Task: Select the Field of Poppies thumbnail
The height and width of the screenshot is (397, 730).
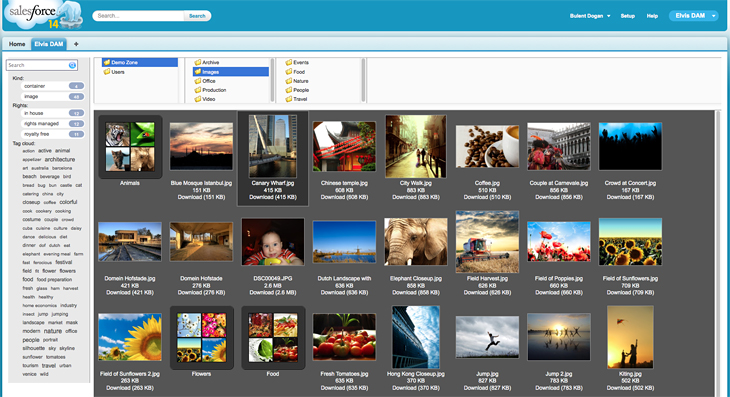Action: (559, 242)
